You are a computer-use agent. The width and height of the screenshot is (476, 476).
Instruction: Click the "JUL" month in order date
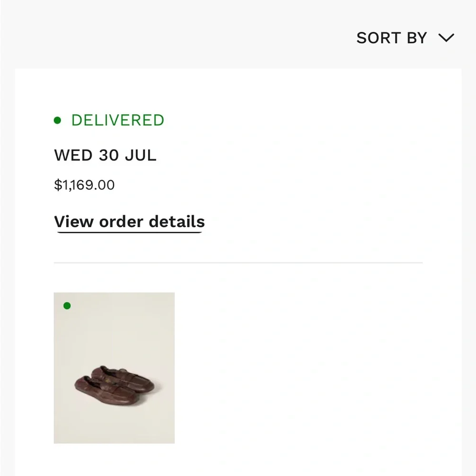coord(144,155)
